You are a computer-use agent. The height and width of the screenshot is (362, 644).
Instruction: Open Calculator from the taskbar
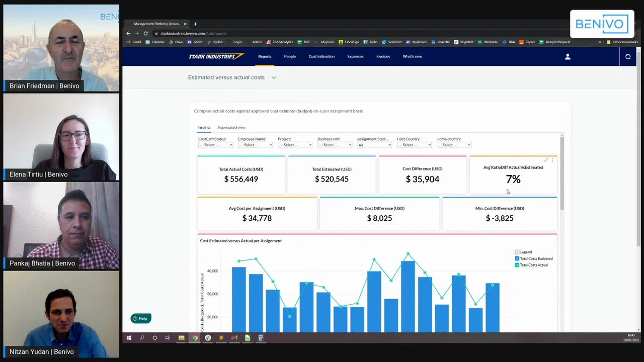pos(261,338)
